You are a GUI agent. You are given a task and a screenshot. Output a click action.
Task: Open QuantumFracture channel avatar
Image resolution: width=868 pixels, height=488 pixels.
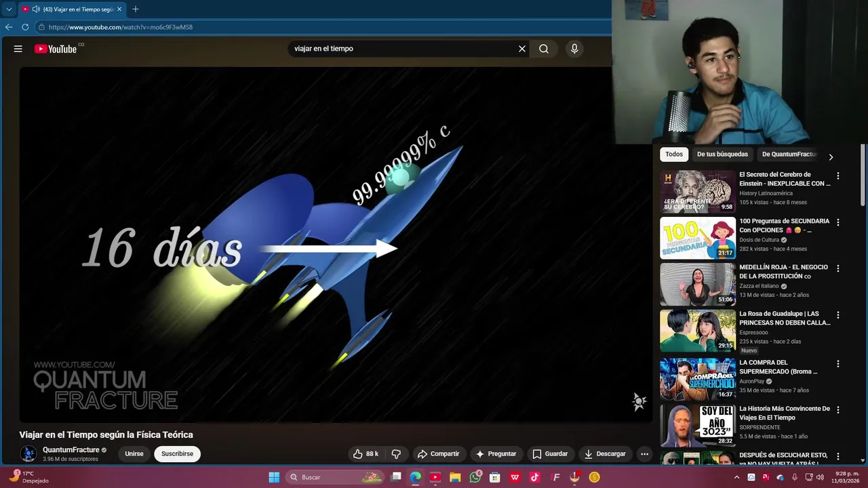[28, 454]
